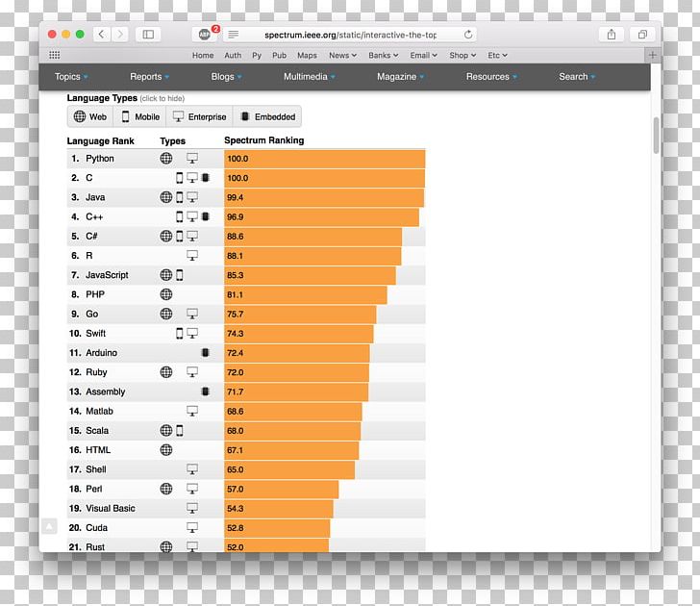Click the web globe icon in Python row
This screenshot has height=606, width=700.
[x=166, y=158]
